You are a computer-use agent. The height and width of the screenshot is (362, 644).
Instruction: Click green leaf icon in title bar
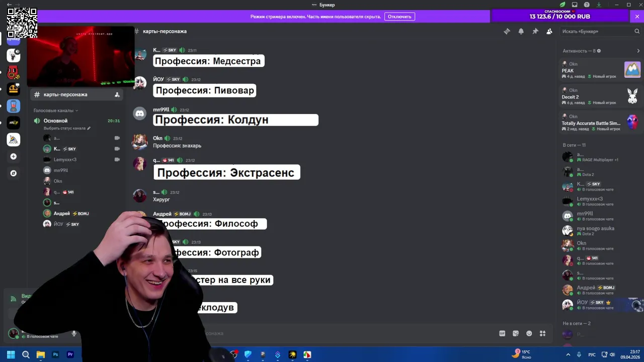(x=562, y=5)
